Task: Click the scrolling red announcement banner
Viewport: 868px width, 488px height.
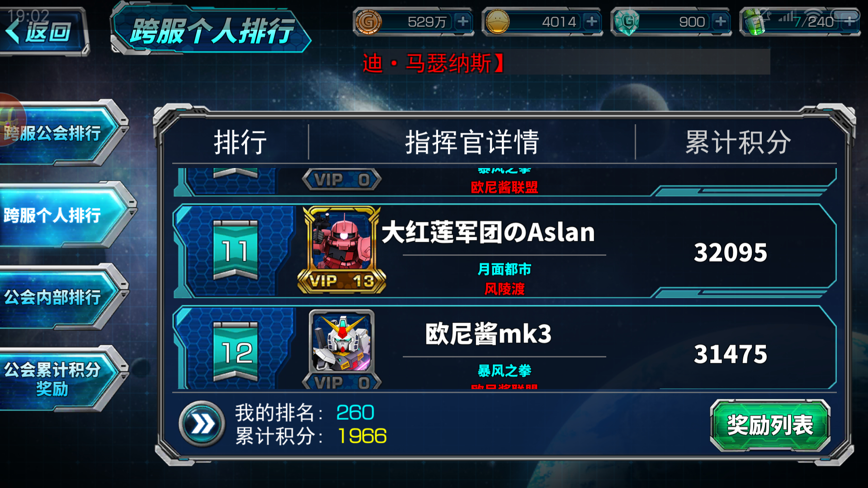Action: pyautogui.click(x=565, y=62)
